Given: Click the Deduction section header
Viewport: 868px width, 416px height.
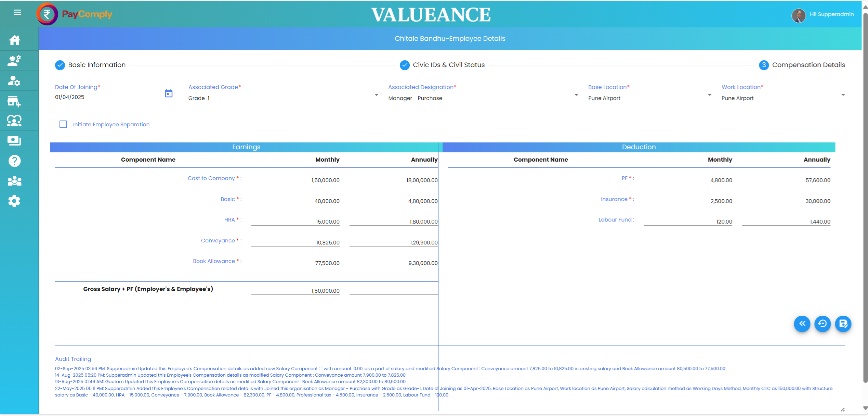Looking at the screenshot, I should coord(639,147).
